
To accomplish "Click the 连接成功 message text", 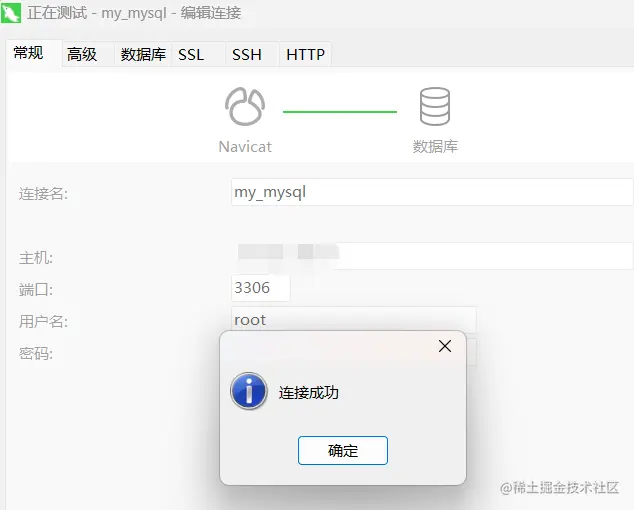I will (309, 393).
